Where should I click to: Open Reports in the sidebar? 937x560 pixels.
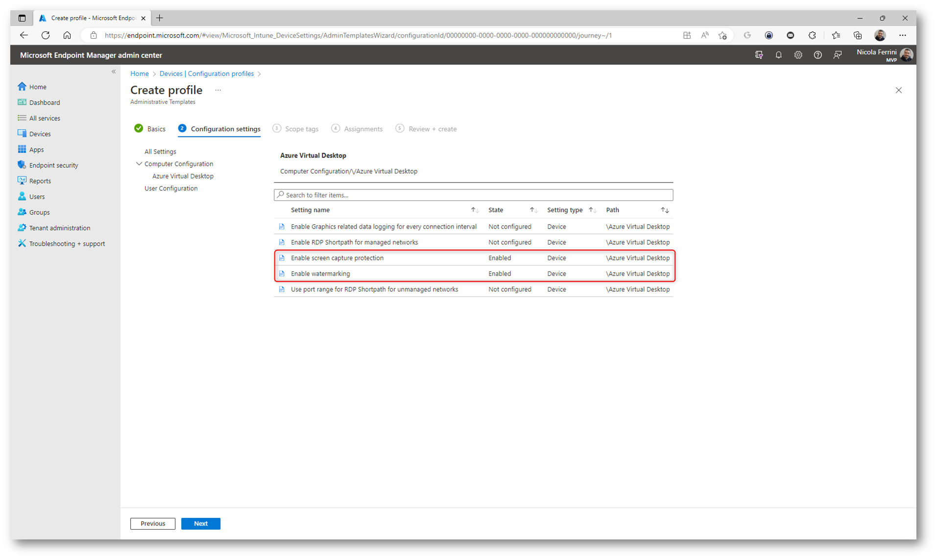coord(34,181)
